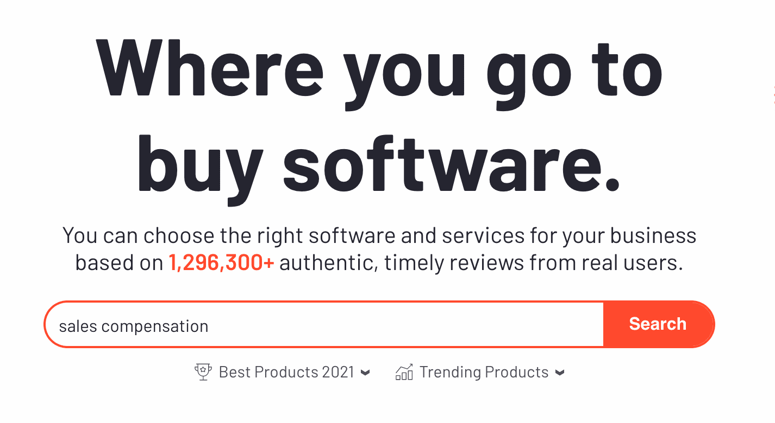Click the orange 1,296,300+ review count
Image resolution: width=775 pixels, height=423 pixels.
pyautogui.click(x=221, y=263)
